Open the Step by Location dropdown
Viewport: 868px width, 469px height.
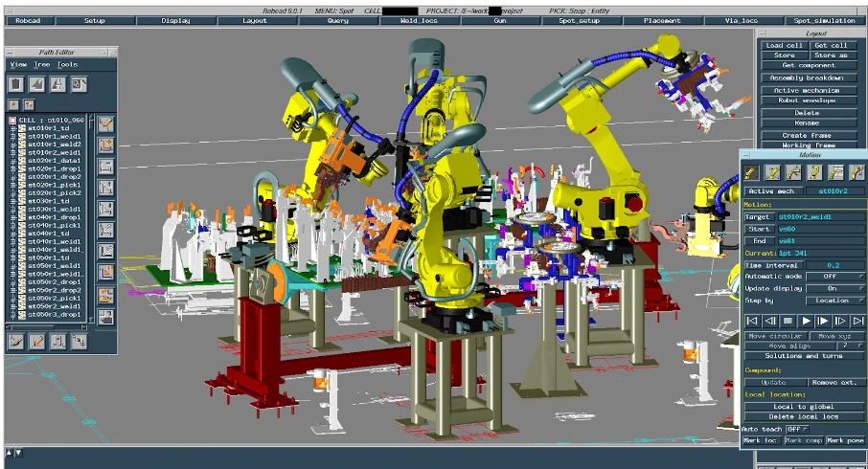pos(832,301)
